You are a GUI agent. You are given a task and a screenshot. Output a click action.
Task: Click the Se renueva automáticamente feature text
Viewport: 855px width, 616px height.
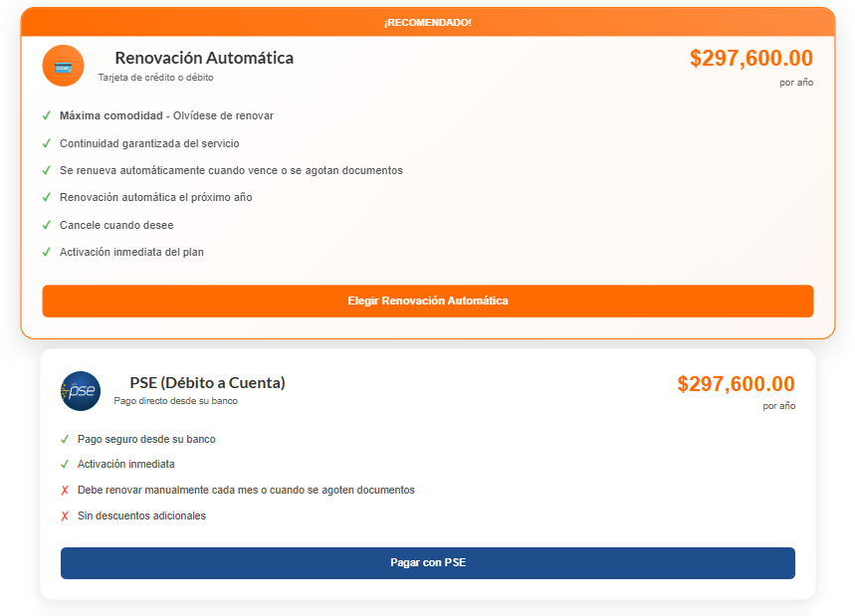click(231, 170)
